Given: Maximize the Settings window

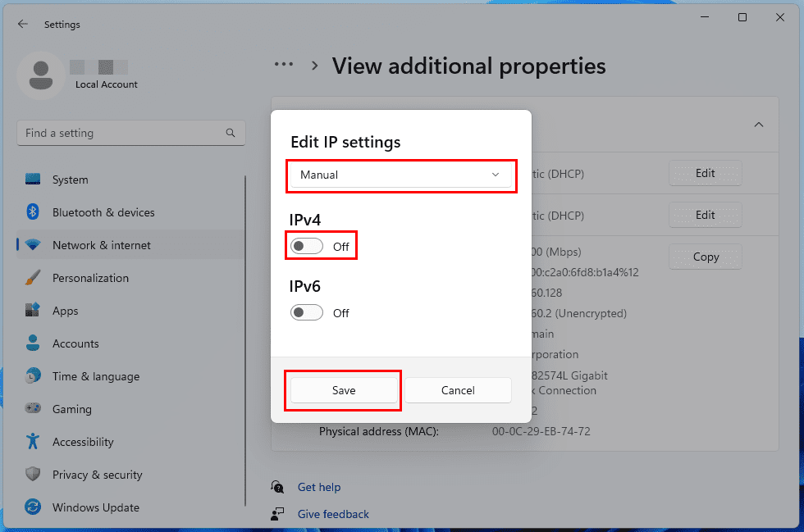Looking at the screenshot, I should click(742, 17).
